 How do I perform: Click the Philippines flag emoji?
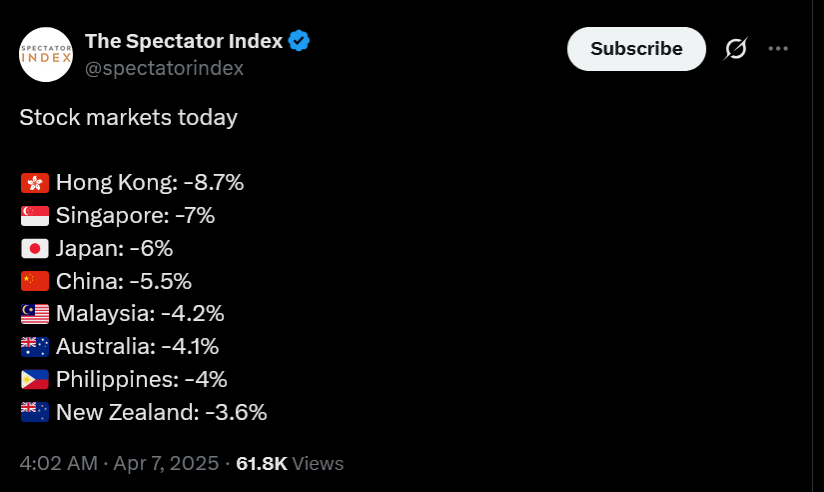(35, 380)
